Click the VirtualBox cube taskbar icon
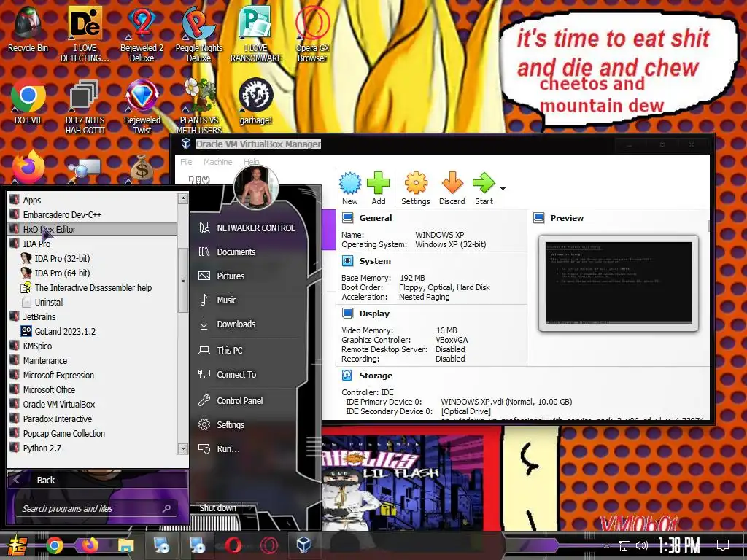The height and width of the screenshot is (560, 747). [304, 545]
